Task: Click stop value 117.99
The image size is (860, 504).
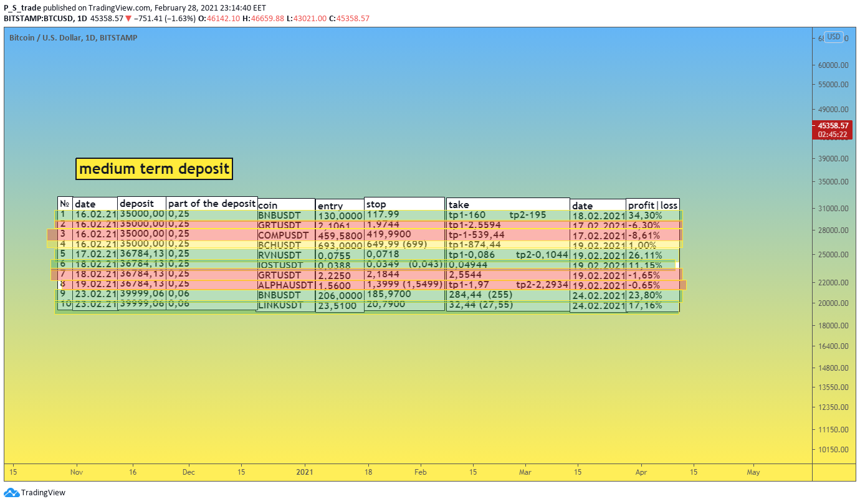Action: pyautogui.click(x=383, y=214)
